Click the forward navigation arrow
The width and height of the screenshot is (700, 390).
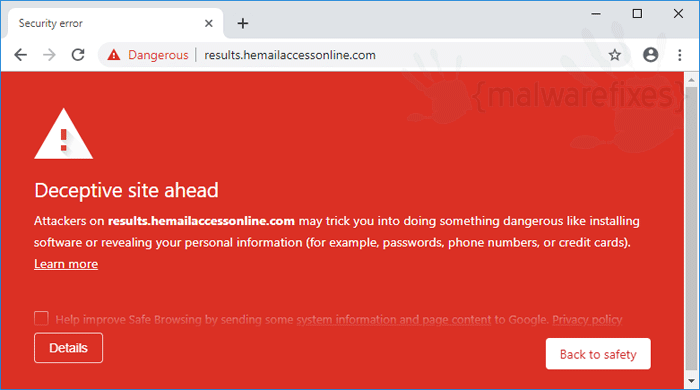[x=49, y=55]
